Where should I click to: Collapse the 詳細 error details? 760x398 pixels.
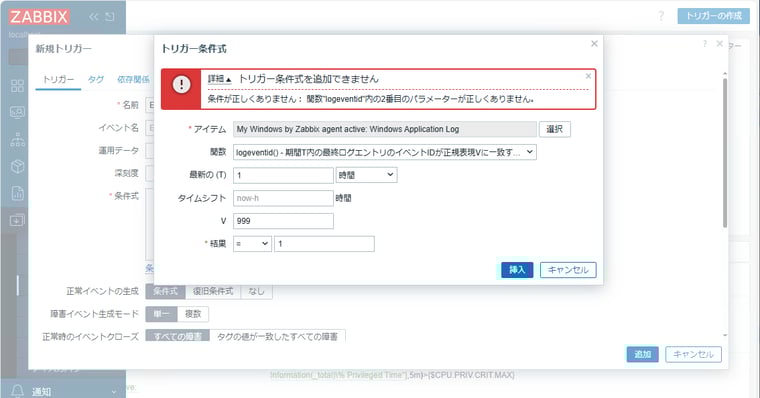(220, 79)
